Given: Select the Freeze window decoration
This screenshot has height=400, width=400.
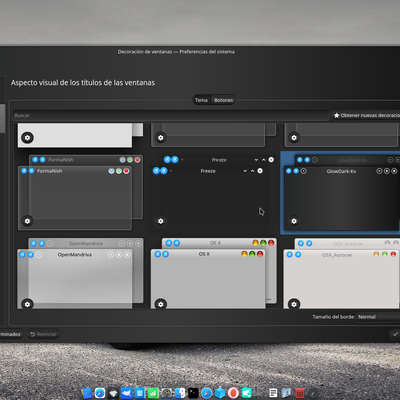Looking at the screenshot, I should pyautogui.click(x=213, y=193).
